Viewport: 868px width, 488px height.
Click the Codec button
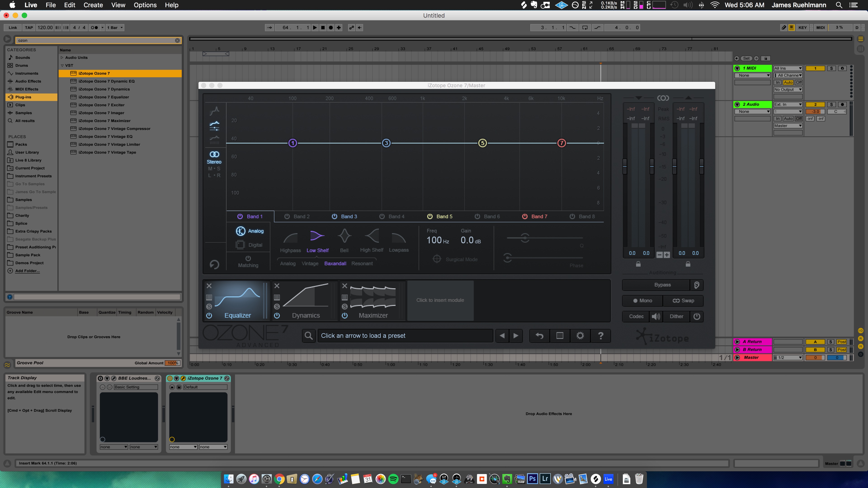636,316
